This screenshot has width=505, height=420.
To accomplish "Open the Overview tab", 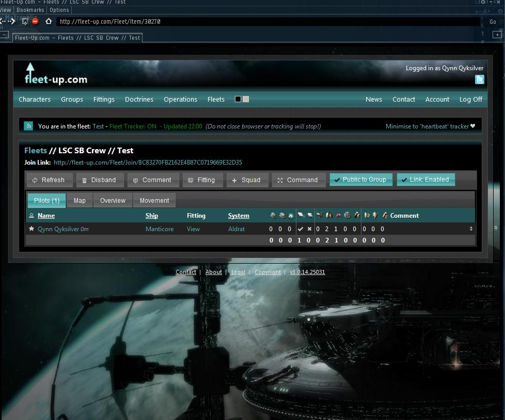I will (x=113, y=201).
